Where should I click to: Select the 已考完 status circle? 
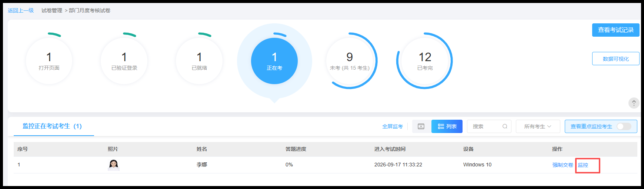coord(425,61)
